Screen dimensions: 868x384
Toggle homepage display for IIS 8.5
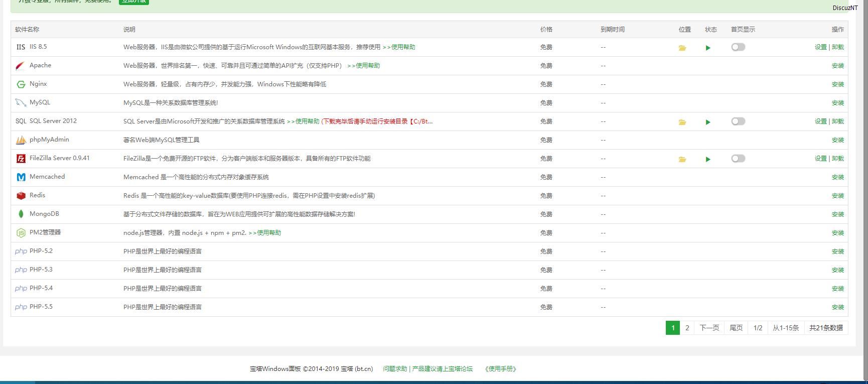pos(738,47)
